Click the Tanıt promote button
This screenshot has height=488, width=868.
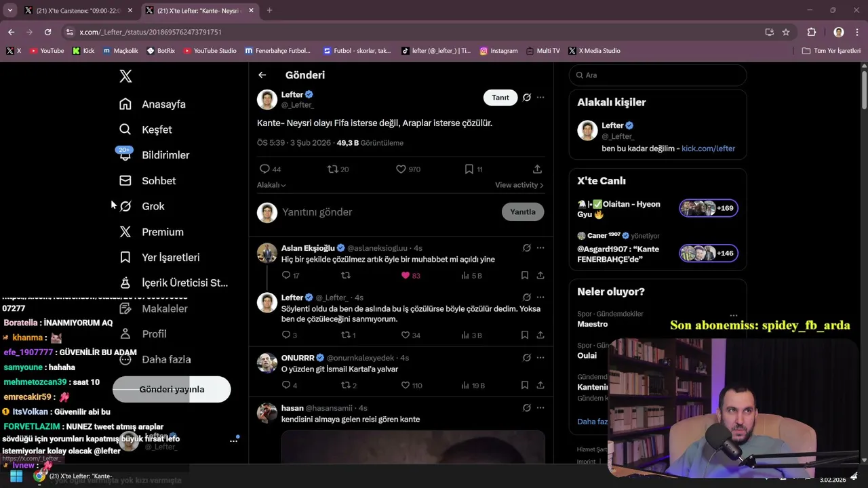click(500, 98)
